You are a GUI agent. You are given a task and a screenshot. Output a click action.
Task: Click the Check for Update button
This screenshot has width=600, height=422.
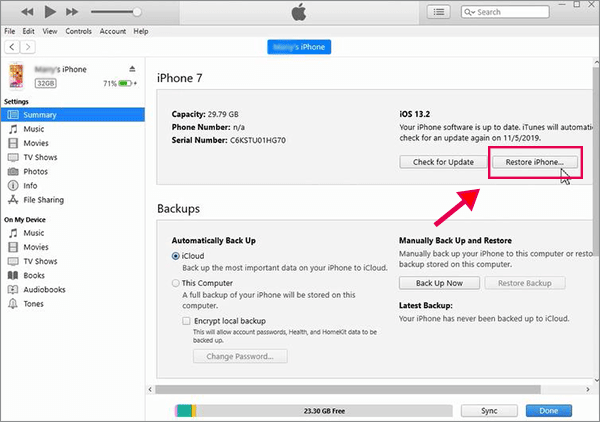click(443, 162)
